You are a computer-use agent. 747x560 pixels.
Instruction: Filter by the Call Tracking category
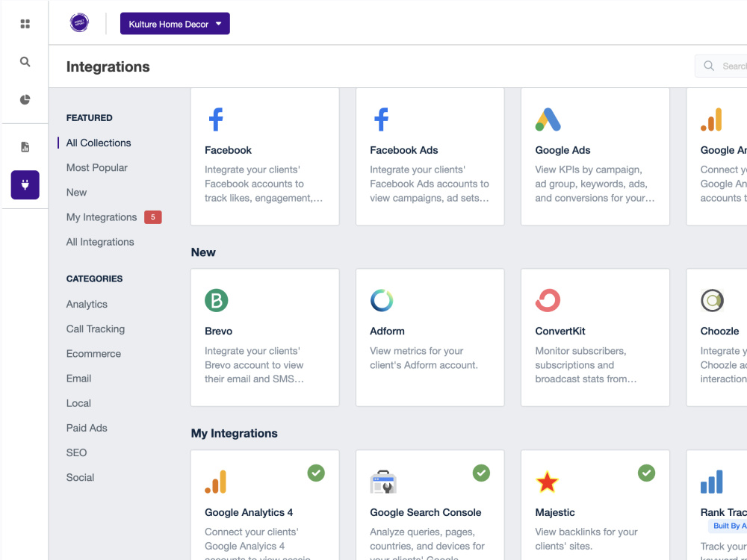(96, 329)
